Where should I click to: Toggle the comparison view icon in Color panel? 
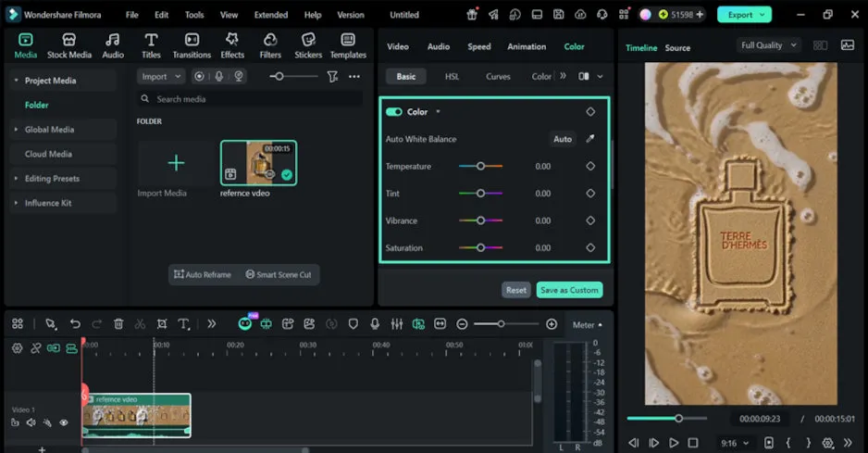(584, 77)
